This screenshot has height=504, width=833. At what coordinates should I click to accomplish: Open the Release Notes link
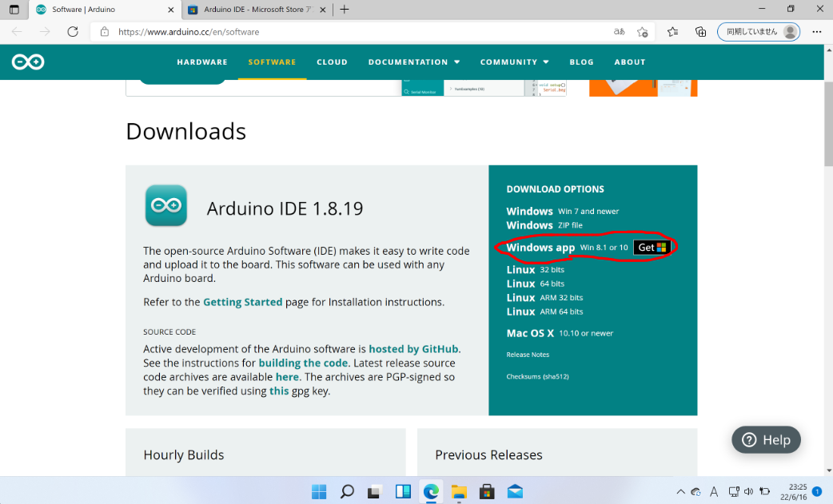click(x=528, y=355)
